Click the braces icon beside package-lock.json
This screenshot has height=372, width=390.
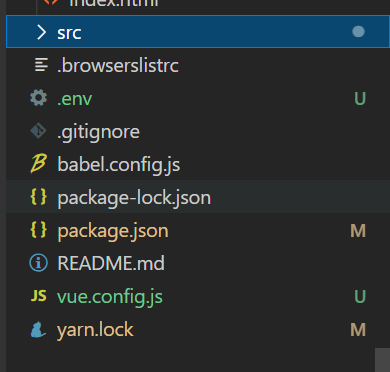(39, 197)
